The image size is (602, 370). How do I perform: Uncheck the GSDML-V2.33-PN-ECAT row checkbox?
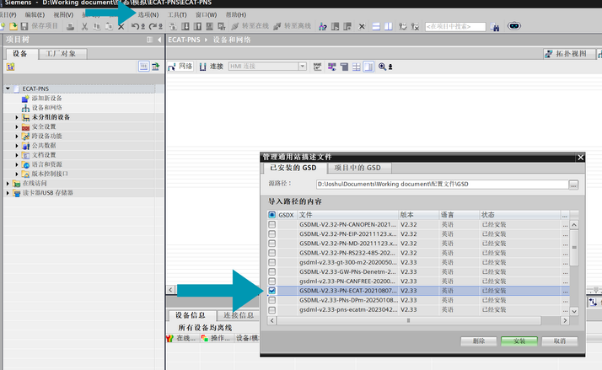tap(272, 291)
